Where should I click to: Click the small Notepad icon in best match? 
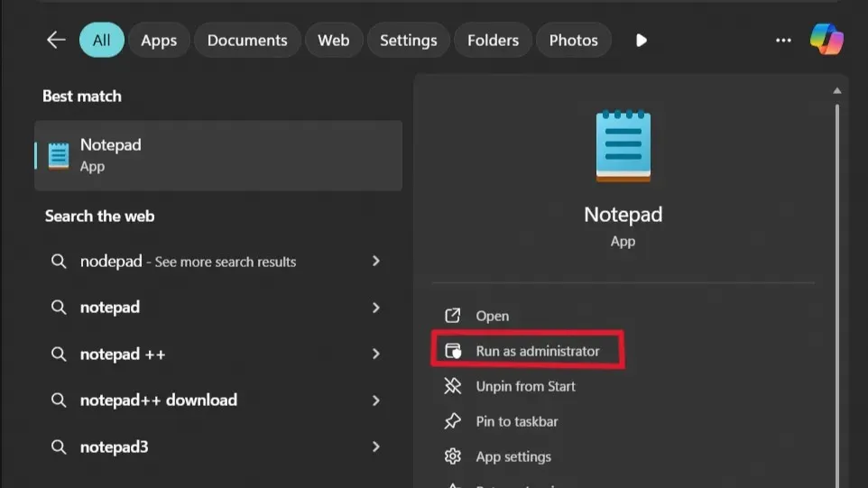pyautogui.click(x=58, y=156)
